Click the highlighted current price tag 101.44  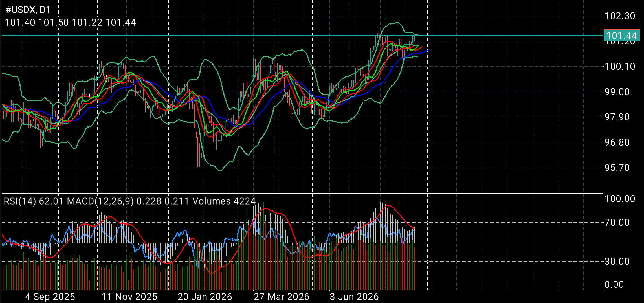[621, 36]
